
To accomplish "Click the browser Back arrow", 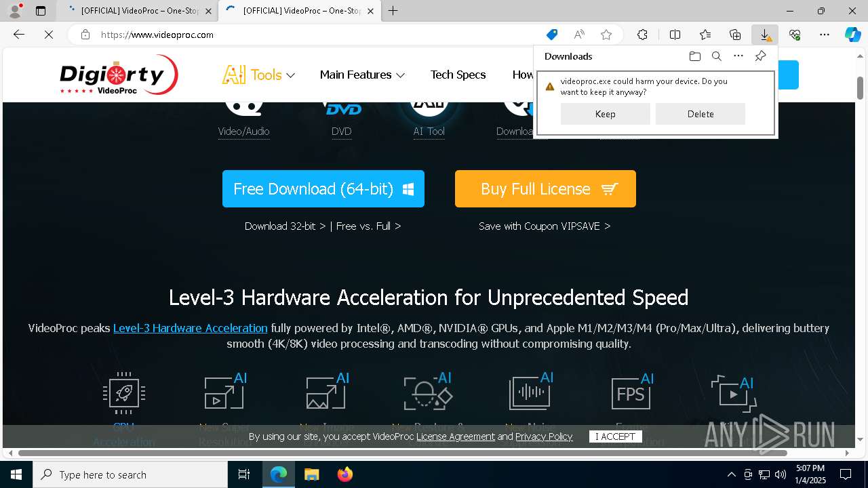I will click(x=19, y=35).
